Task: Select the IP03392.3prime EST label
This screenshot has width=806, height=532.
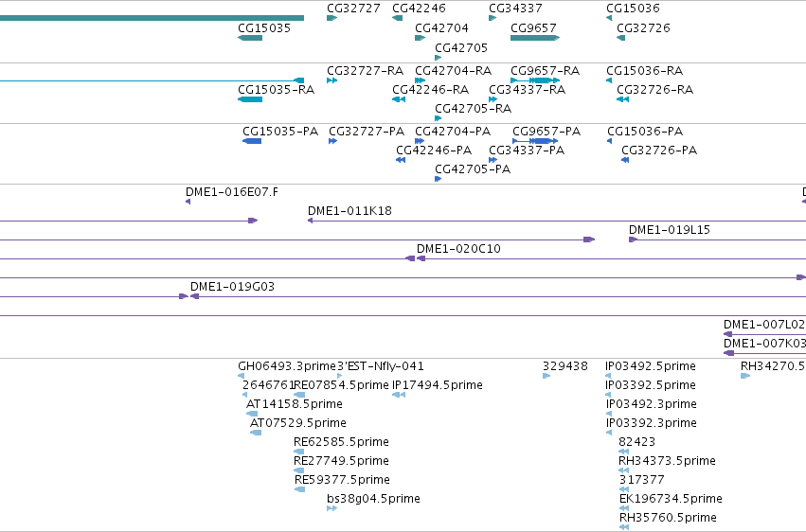Action: tap(652, 423)
